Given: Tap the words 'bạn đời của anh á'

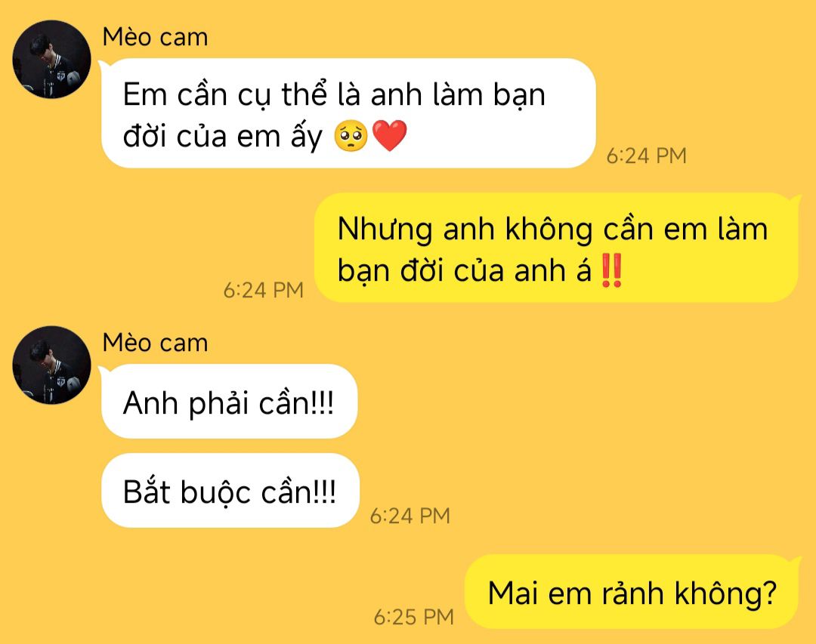Looking at the screenshot, I should click(465, 270).
